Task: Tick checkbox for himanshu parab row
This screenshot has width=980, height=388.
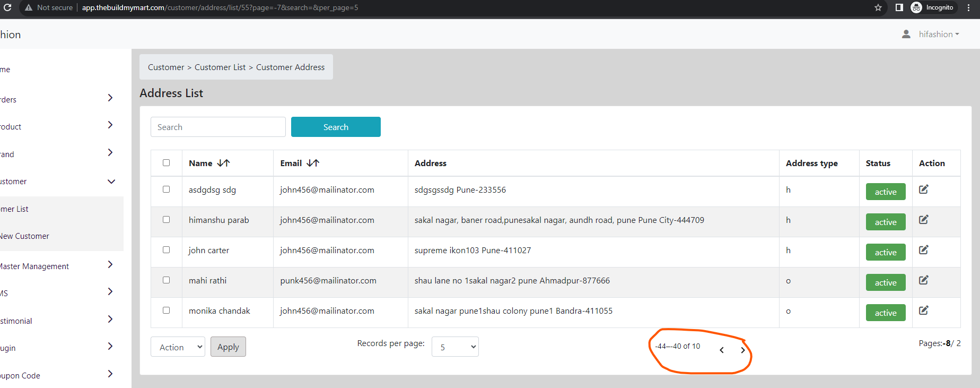Action: (167, 220)
